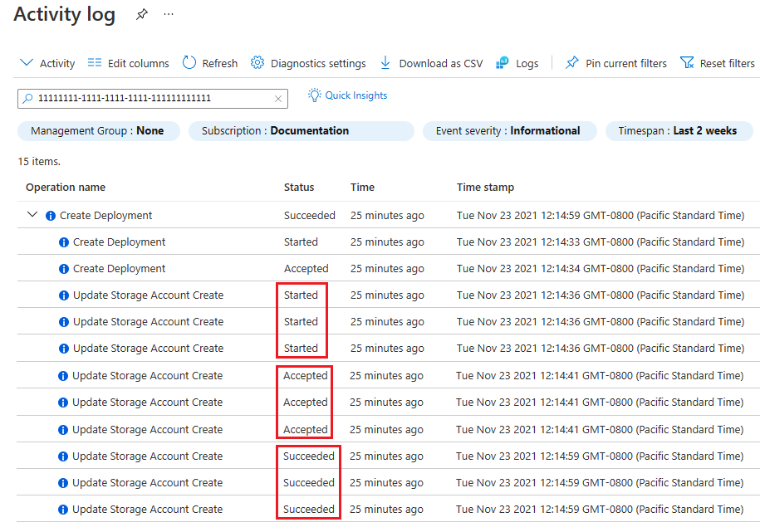Collapse the Create Deployment row chevron
The height and width of the screenshot is (532, 760).
coord(32,215)
